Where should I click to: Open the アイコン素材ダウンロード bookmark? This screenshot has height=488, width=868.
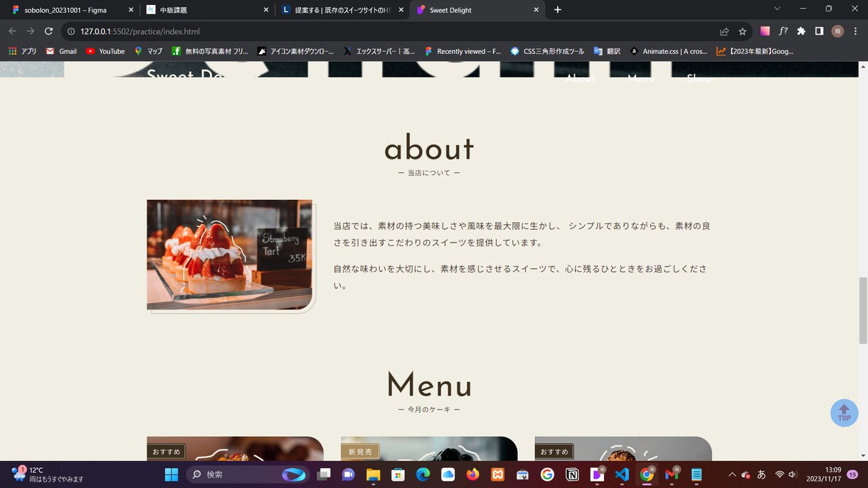[295, 51]
